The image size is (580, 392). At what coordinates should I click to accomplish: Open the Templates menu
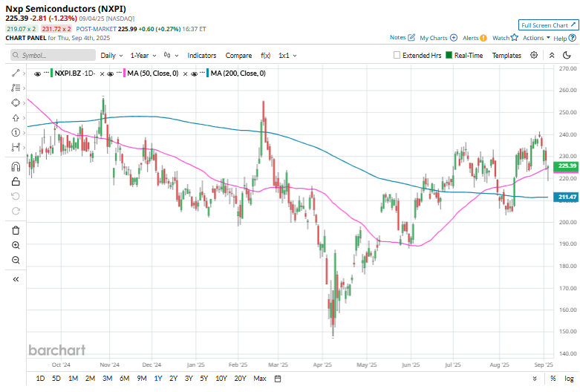click(x=506, y=55)
